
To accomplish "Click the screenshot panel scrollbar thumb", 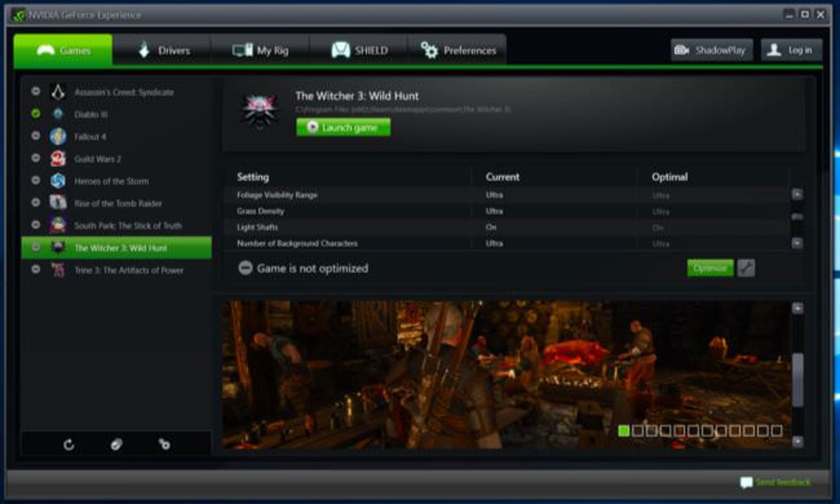I will click(798, 380).
